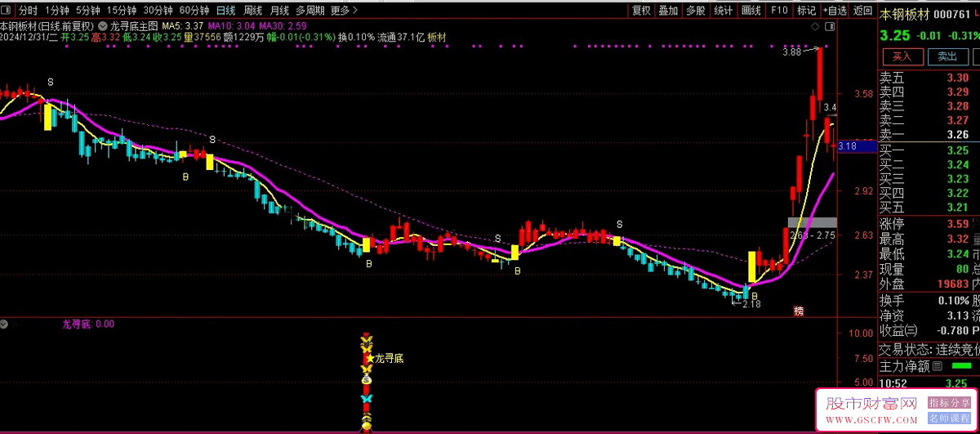Click the 返回 back button

[862, 11]
